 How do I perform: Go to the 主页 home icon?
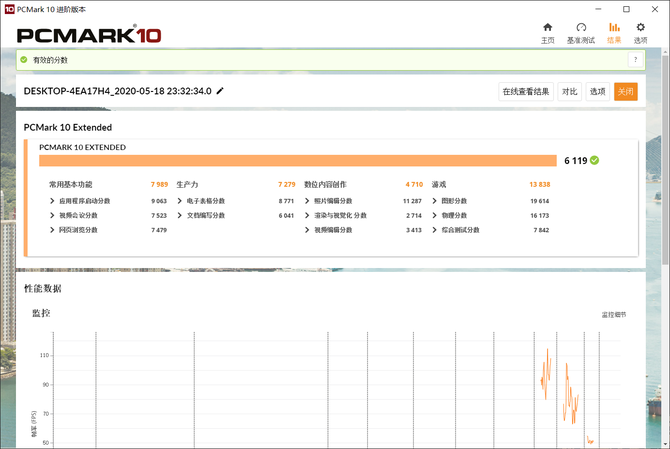(547, 27)
